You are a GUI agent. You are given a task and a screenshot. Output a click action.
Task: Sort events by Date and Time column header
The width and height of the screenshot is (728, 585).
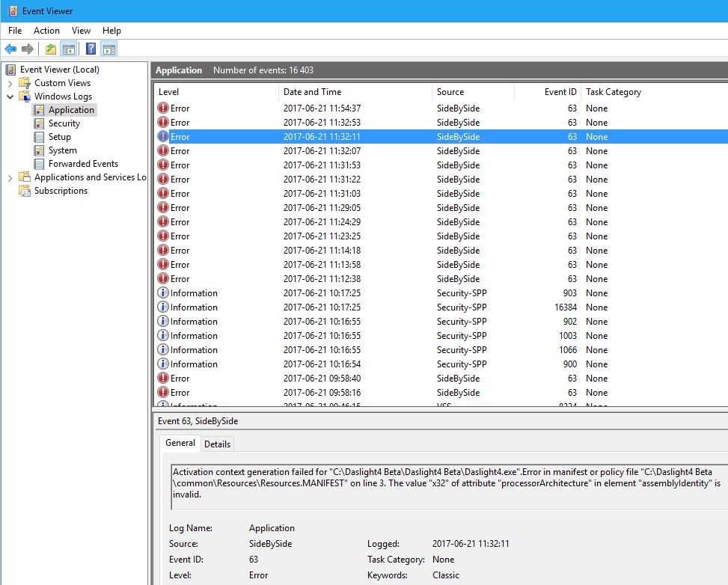tap(355, 92)
